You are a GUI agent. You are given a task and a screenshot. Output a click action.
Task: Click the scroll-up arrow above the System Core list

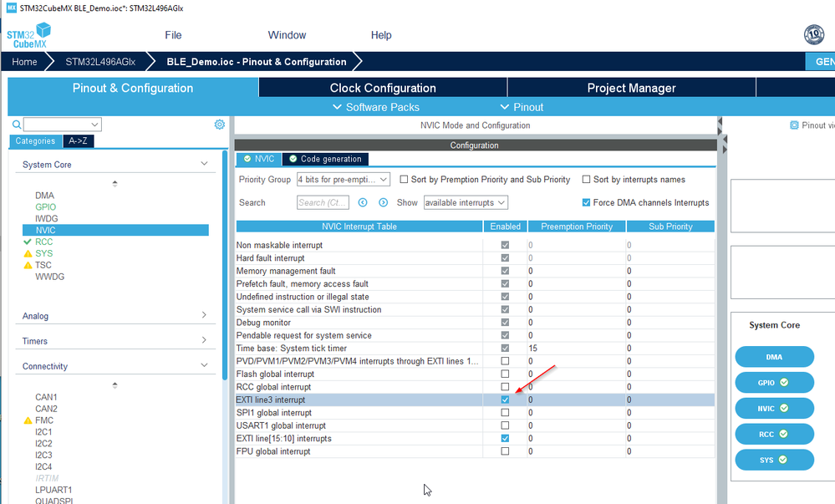click(x=115, y=183)
